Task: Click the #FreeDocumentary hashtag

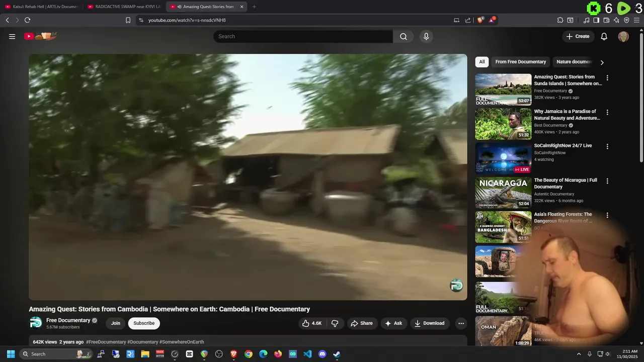Action: point(106,342)
